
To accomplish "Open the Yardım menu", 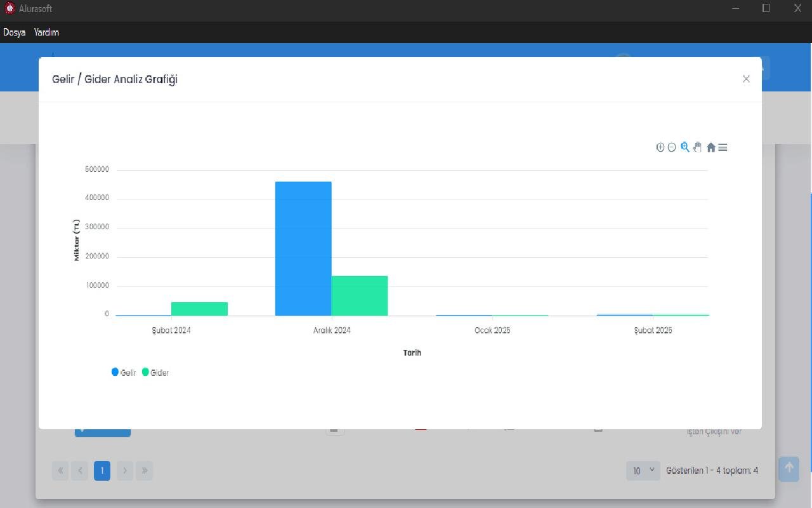I will coord(46,32).
